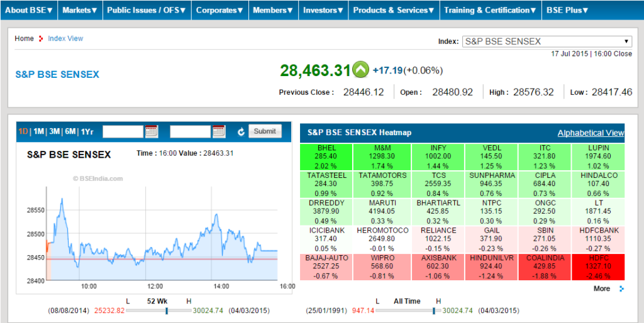Click the BHARTIARTL heatmap tile
The width and height of the screenshot is (644, 323).
point(438,212)
